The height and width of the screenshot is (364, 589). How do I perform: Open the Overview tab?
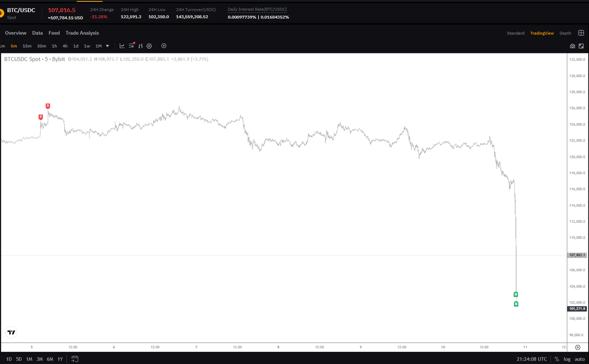tap(16, 33)
